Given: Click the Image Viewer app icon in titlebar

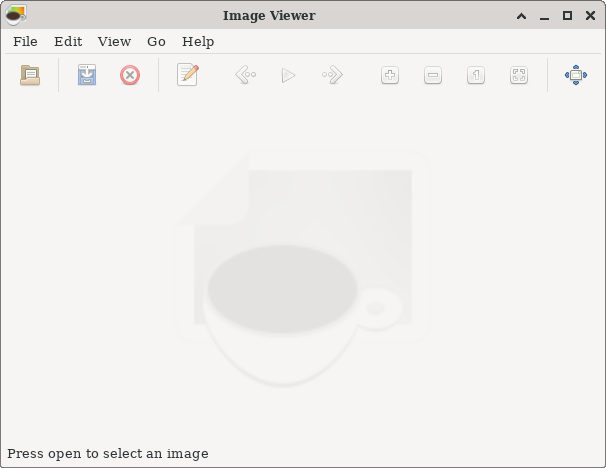Looking at the screenshot, I should pyautogui.click(x=15, y=15).
